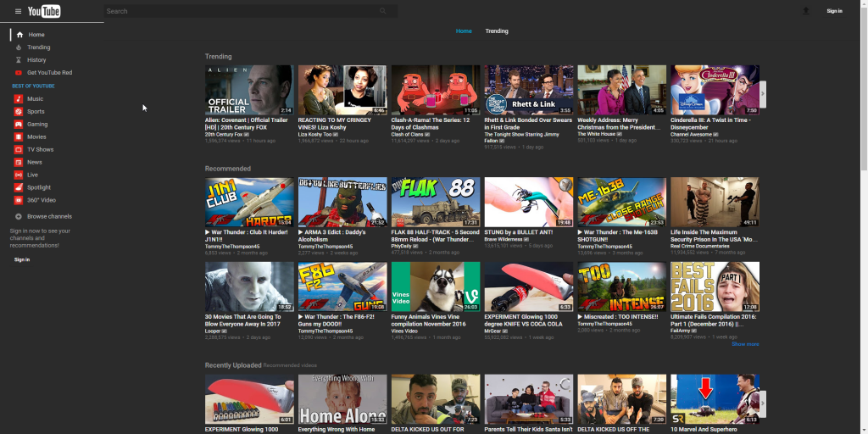
Task: Click the 360° Video icon
Action: tap(19, 200)
